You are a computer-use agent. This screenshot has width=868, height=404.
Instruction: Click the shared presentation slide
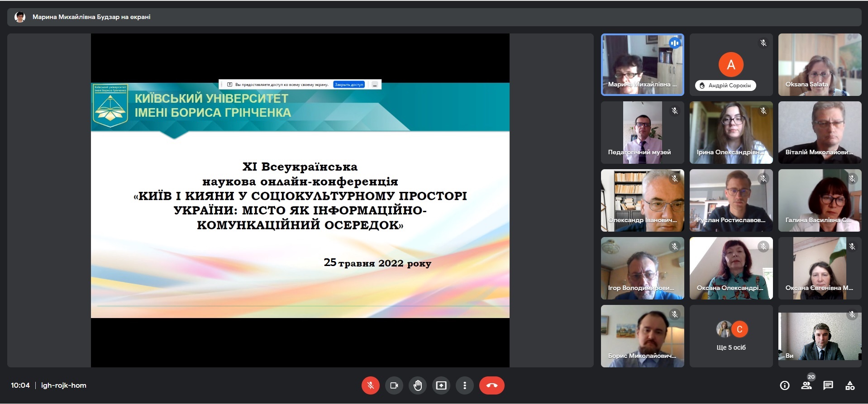click(300, 199)
